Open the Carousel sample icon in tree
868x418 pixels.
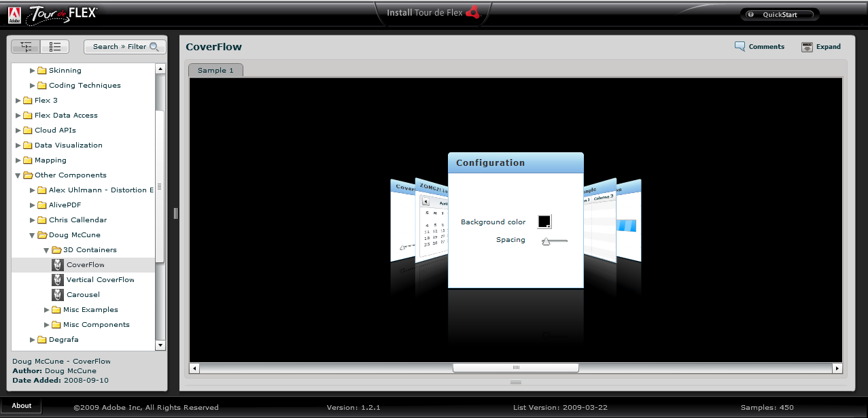point(58,295)
